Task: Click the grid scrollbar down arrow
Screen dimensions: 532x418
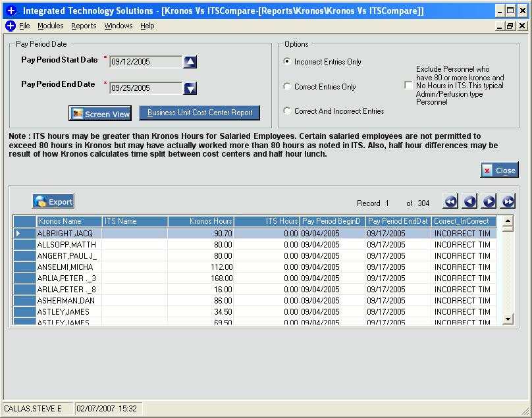Action: click(x=508, y=319)
